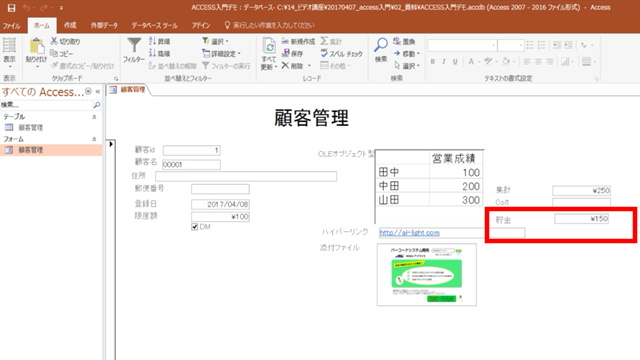The width and height of the screenshot is (640, 360).
Task: Toggle bold B formatting
Action: coord(433,62)
